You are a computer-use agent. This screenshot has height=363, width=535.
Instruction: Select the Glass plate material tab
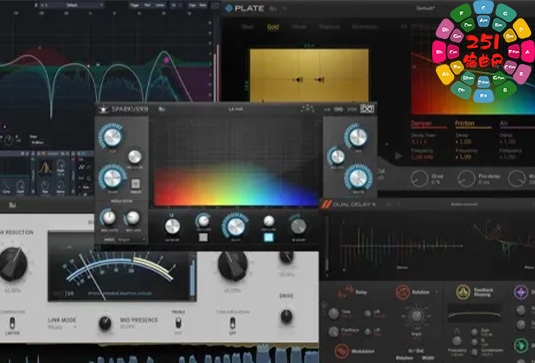pyautogui.click(x=299, y=27)
